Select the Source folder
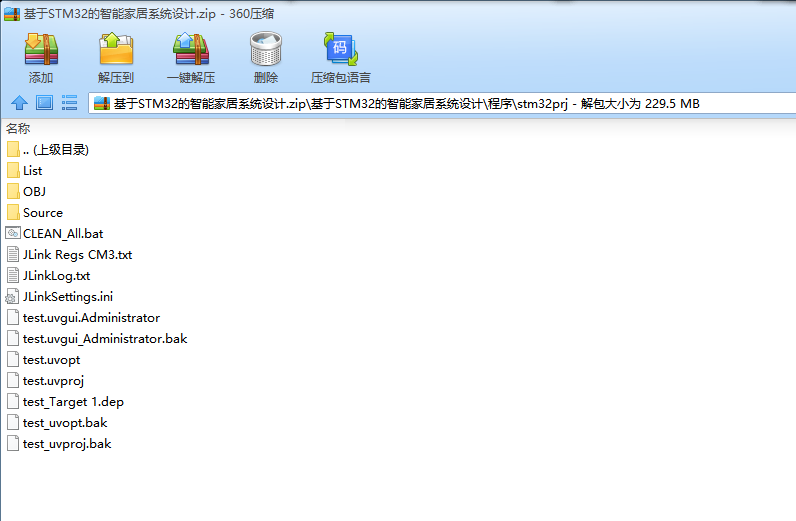This screenshot has height=521, width=796. (35, 213)
